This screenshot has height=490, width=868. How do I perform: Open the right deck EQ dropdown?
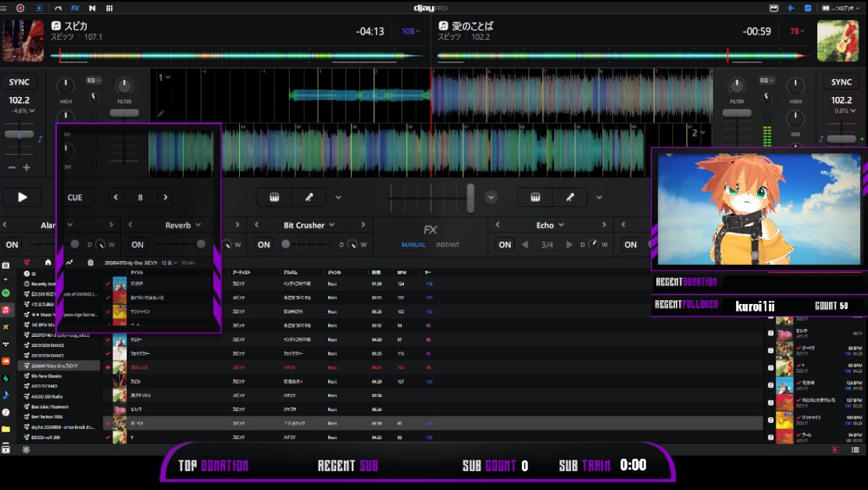pyautogui.click(x=766, y=80)
